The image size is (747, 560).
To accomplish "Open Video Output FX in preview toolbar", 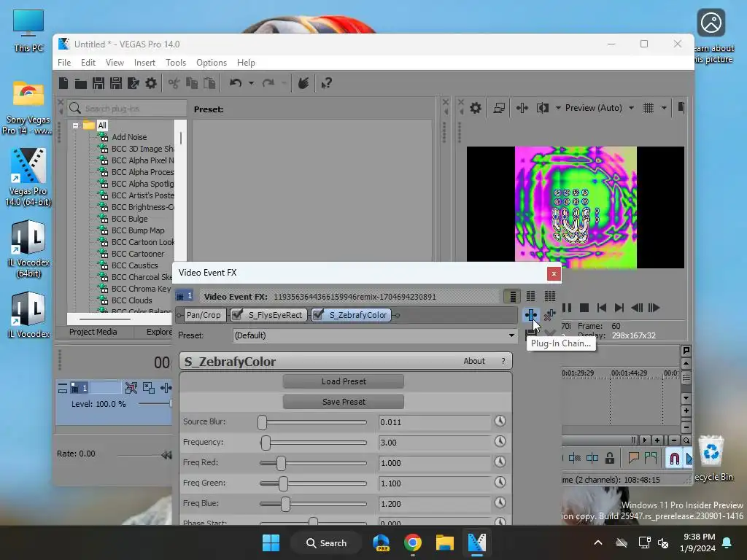I will tap(522, 108).
